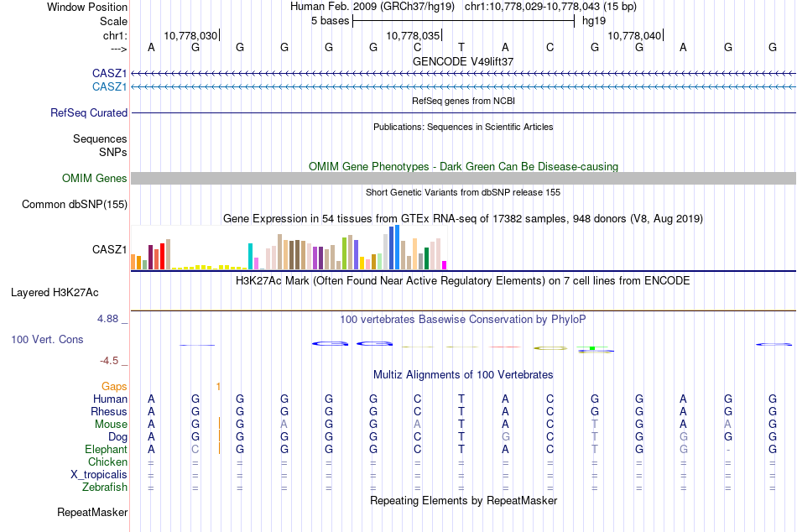Click the X_tropicalis species row label
This screenshot has height=532, width=797.
click(x=99, y=475)
